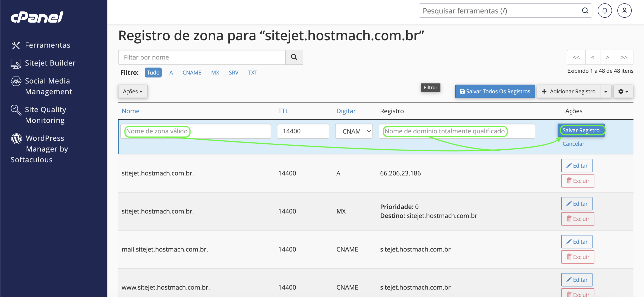
Task: Click Adicionar Registro button
Action: click(x=569, y=91)
